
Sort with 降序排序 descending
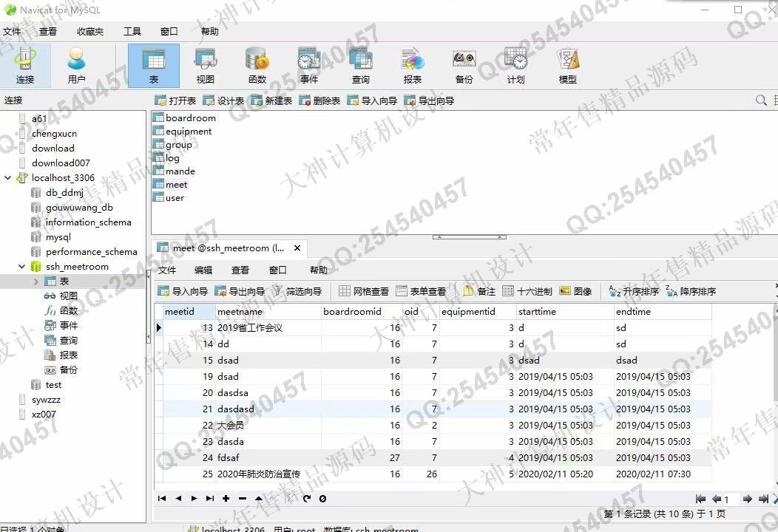tap(691, 291)
